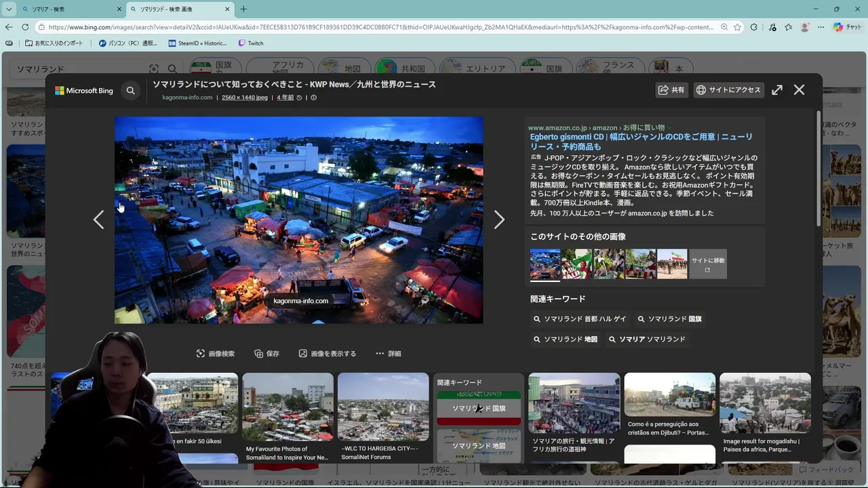Image resolution: width=868 pixels, height=488 pixels.
Task: Click the フィードバック feedback link
Action: click(x=825, y=470)
